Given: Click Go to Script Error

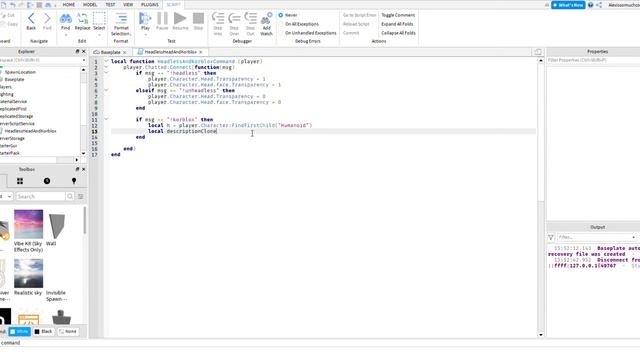Looking at the screenshot, I should coord(359,15).
